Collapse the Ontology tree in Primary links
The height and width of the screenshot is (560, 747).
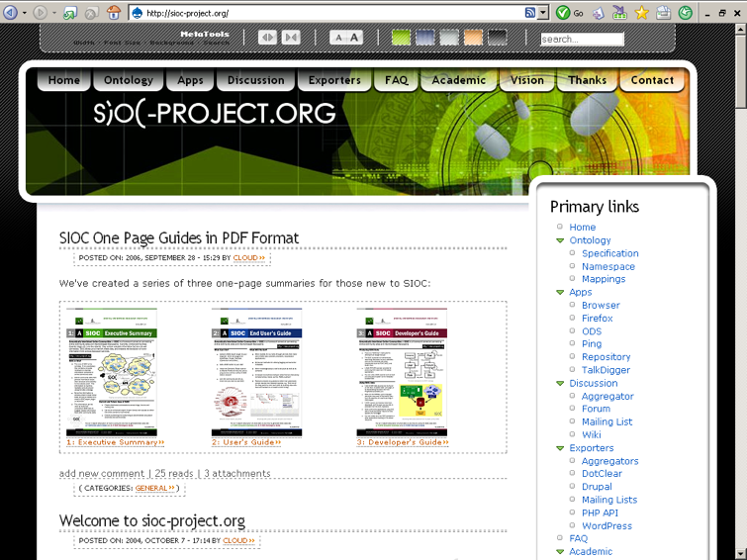coord(560,240)
